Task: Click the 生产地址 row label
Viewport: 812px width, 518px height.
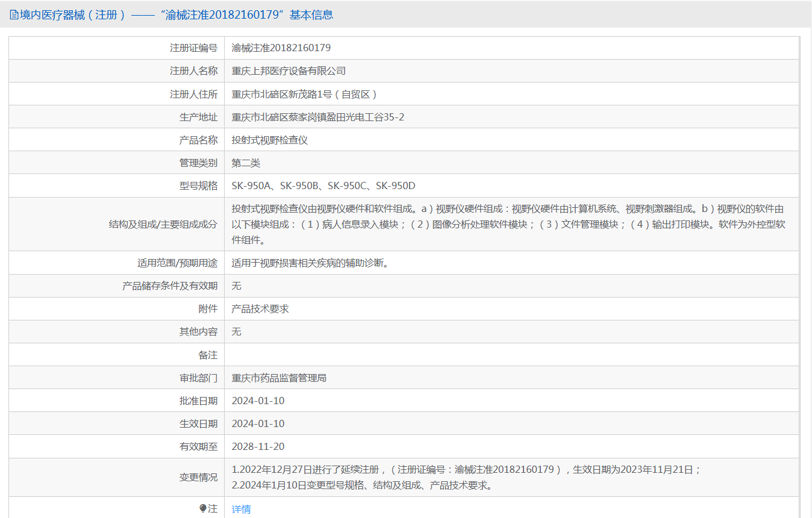Action: (198, 117)
